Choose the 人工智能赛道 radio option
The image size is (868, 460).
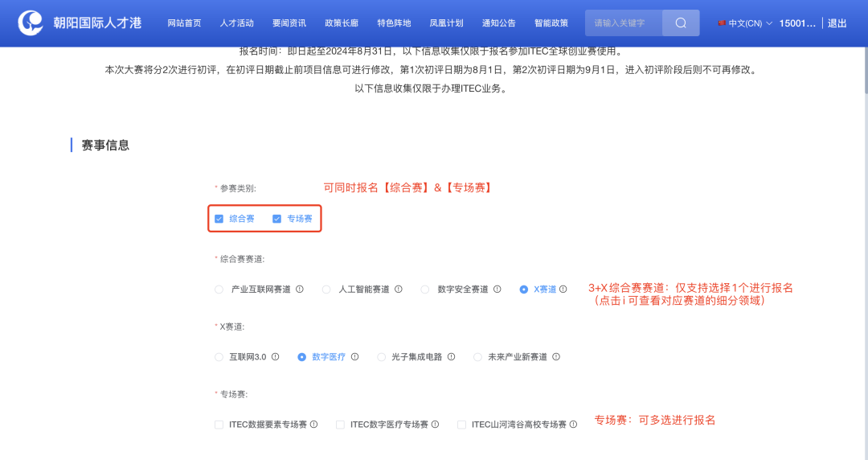pyautogui.click(x=326, y=290)
